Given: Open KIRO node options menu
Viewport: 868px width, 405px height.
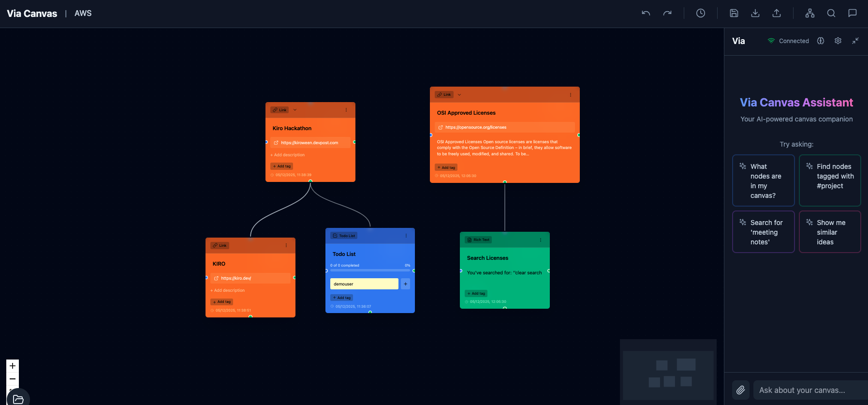Looking at the screenshot, I should click(x=286, y=245).
